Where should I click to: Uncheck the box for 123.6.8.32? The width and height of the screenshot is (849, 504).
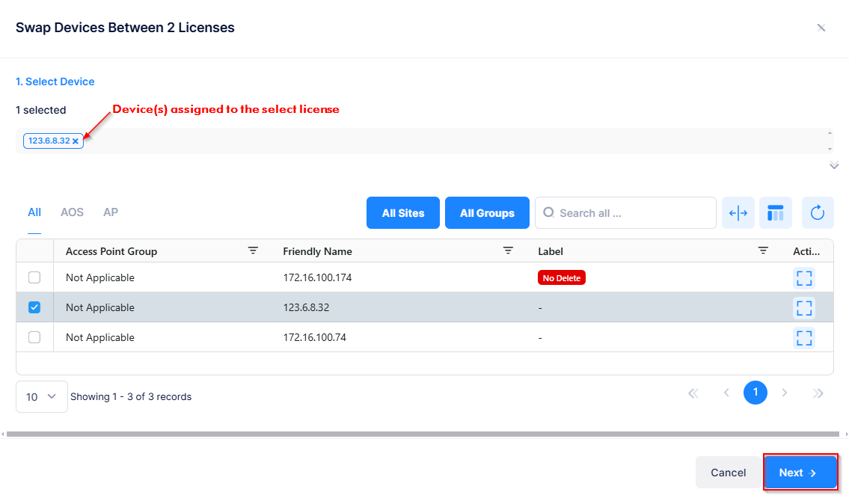(x=34, y=307)
